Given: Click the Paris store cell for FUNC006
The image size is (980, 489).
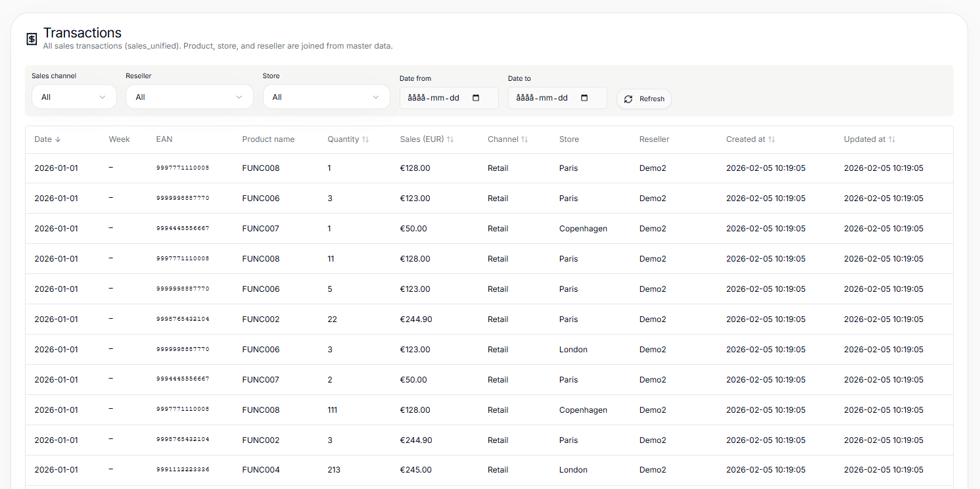Looking at the screenshot, I should tap(568, 198).
